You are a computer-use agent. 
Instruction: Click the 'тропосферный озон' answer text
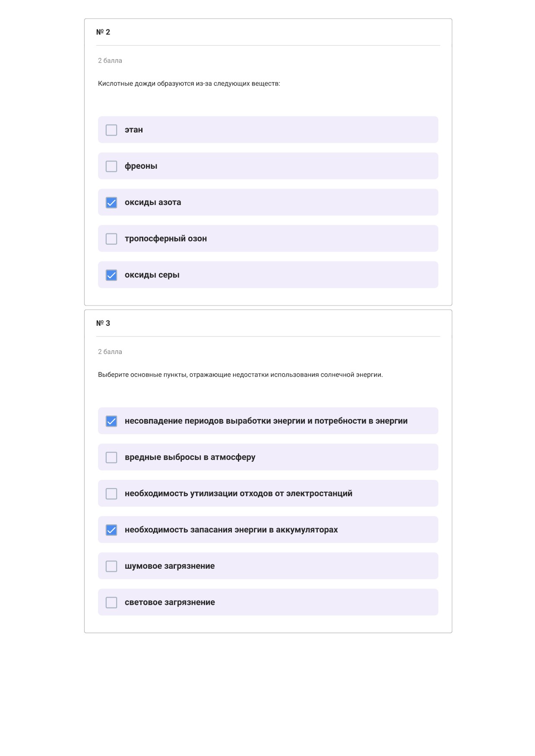click(x=166, y=239)
